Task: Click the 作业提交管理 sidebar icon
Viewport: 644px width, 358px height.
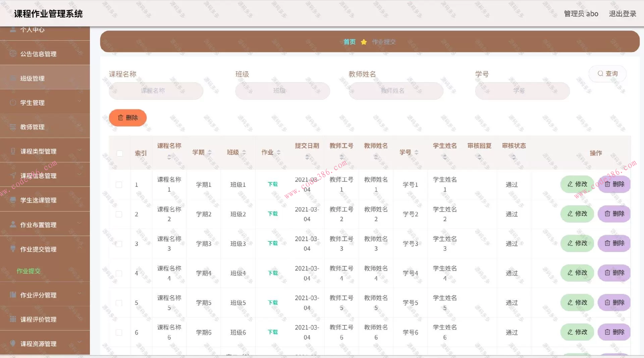Action: coord(13,249)
